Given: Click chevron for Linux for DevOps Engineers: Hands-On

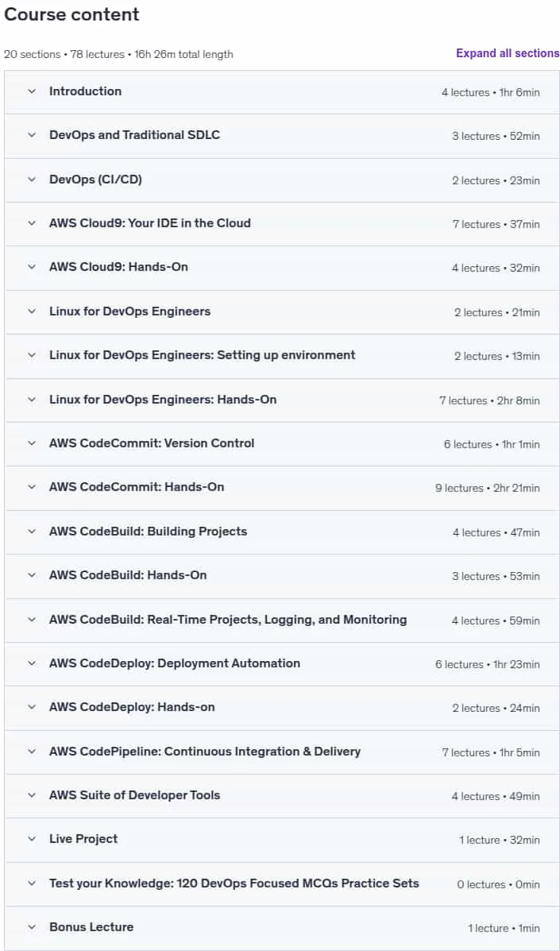Looking at the screenshot, I should point(32,400).
